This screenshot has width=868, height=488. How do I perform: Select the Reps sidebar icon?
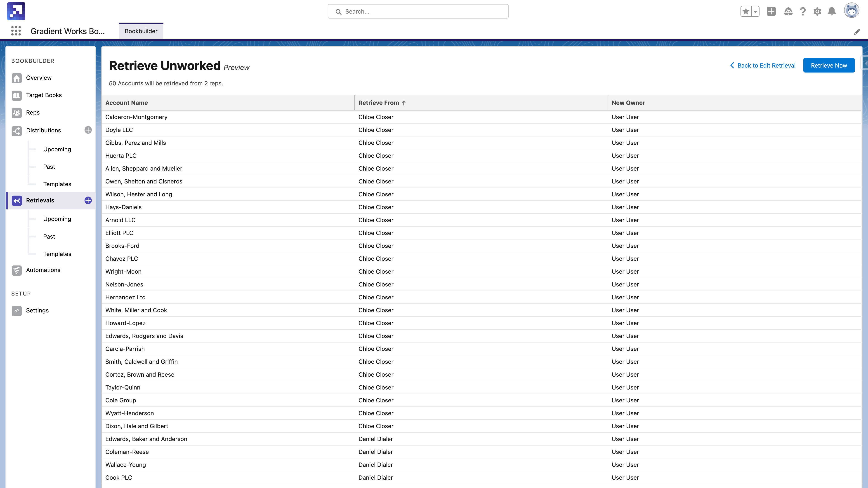[17, 113]
